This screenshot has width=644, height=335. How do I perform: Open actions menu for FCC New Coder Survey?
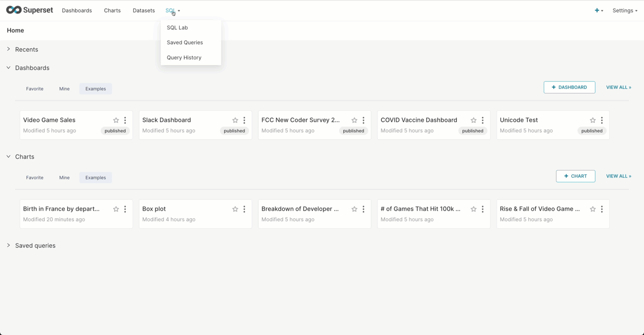click(x=363, y=120)
